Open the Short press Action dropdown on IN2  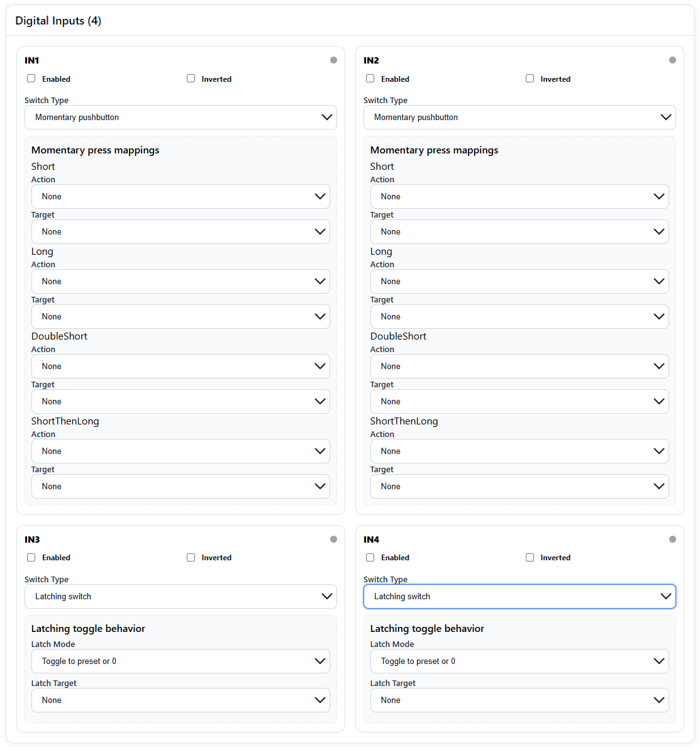coord(519,196)
